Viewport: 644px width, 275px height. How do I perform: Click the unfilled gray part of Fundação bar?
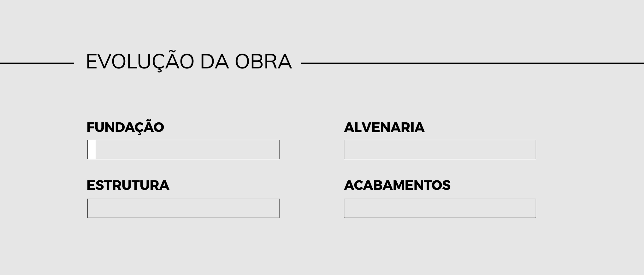pyautogui.click(x=187, y=149)
